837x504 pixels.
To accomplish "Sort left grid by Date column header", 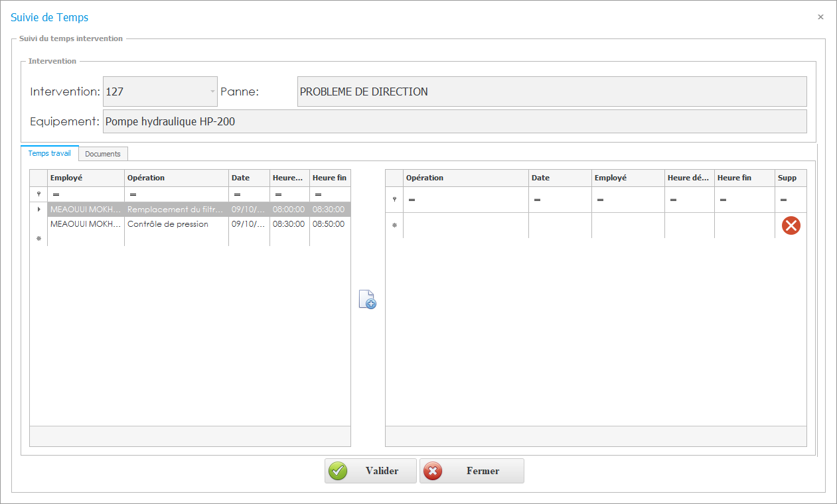I will 248,178.
